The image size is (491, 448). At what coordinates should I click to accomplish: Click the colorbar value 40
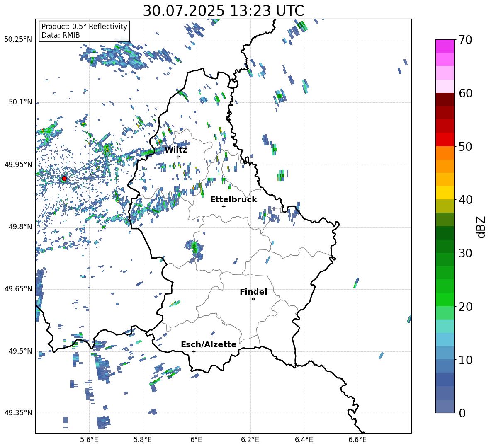pos(465,200)
